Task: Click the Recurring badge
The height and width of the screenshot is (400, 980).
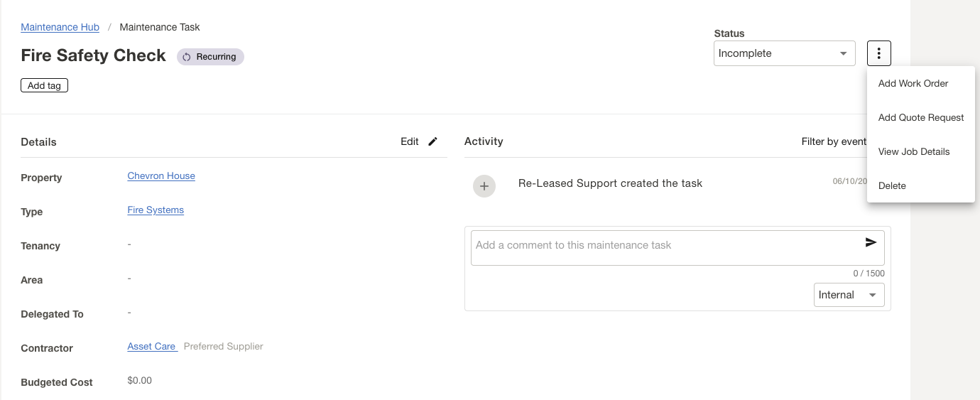Action: tap(210, 57)
